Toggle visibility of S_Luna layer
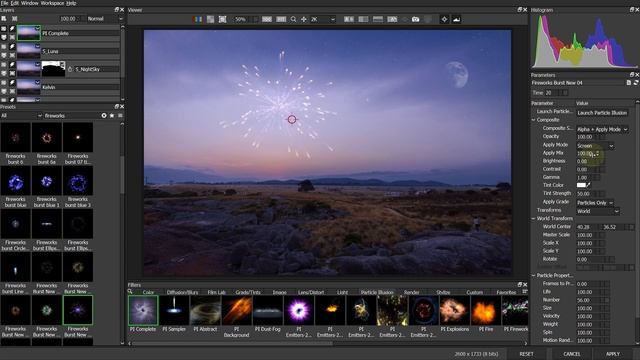 (4, 47)
